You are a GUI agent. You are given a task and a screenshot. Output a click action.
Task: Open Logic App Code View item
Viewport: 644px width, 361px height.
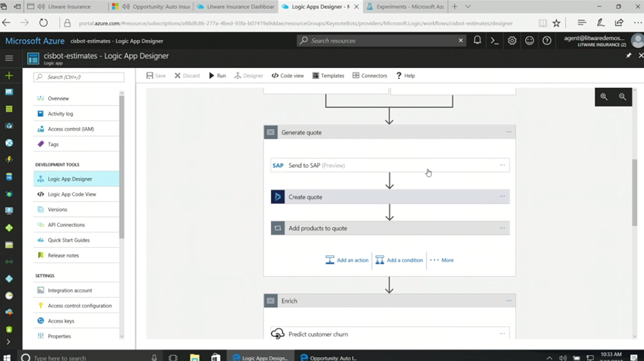click(x=76, y=194)
